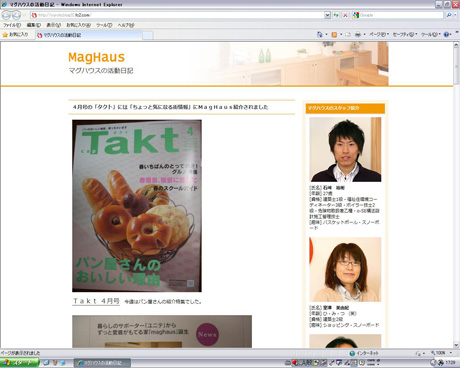This screenshot has height=368, width=460.
Task: Open the ページ command bar dropdown
Action: coord(379,34)
